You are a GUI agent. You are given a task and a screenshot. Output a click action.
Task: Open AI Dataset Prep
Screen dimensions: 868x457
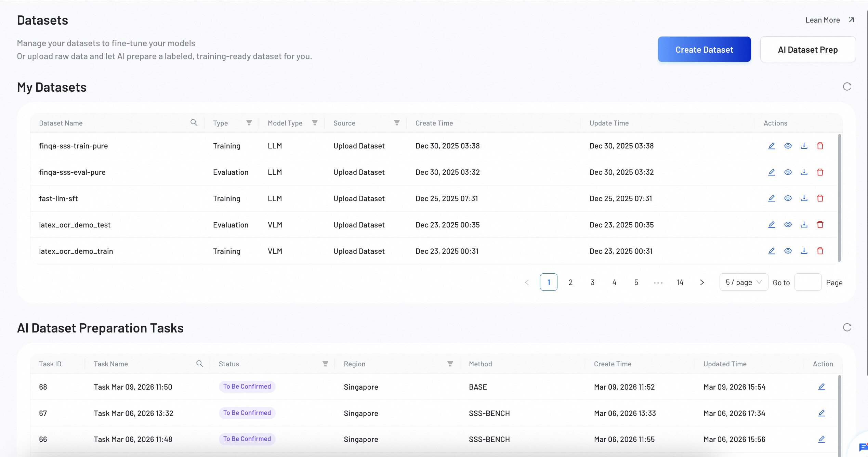(x=808, y=49)
